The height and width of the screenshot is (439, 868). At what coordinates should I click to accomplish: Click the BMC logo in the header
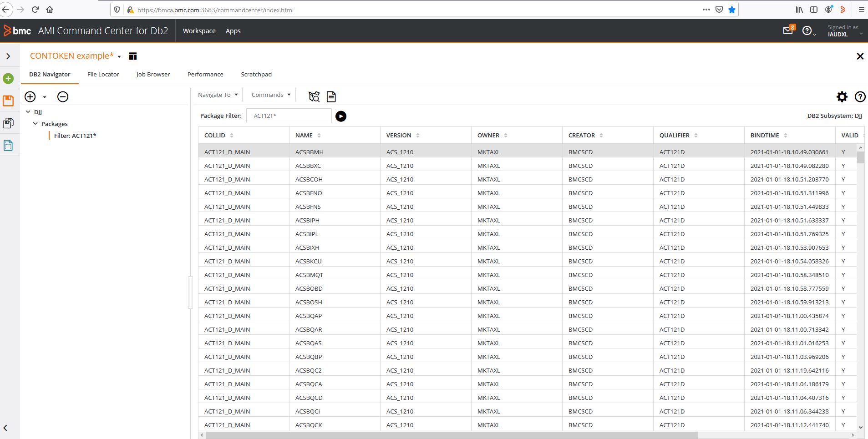[x=17, y=30]
